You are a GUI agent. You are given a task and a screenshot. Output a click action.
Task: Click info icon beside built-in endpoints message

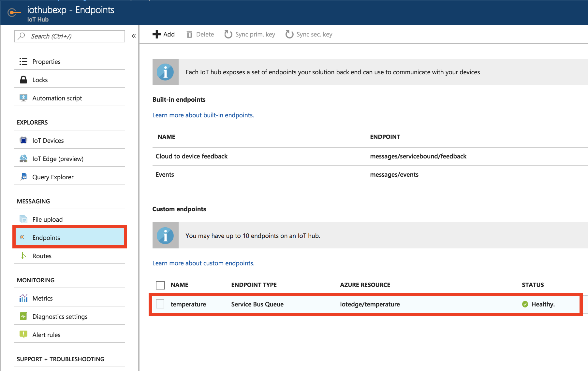point(166,72)
